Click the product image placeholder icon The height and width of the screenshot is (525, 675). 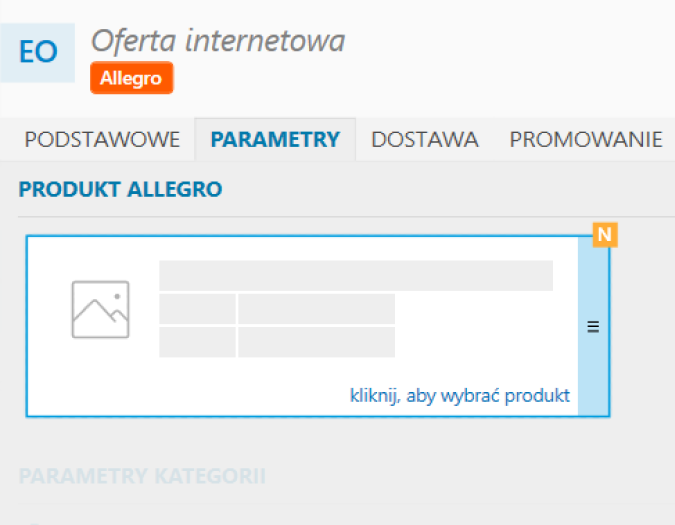[100, 309]
